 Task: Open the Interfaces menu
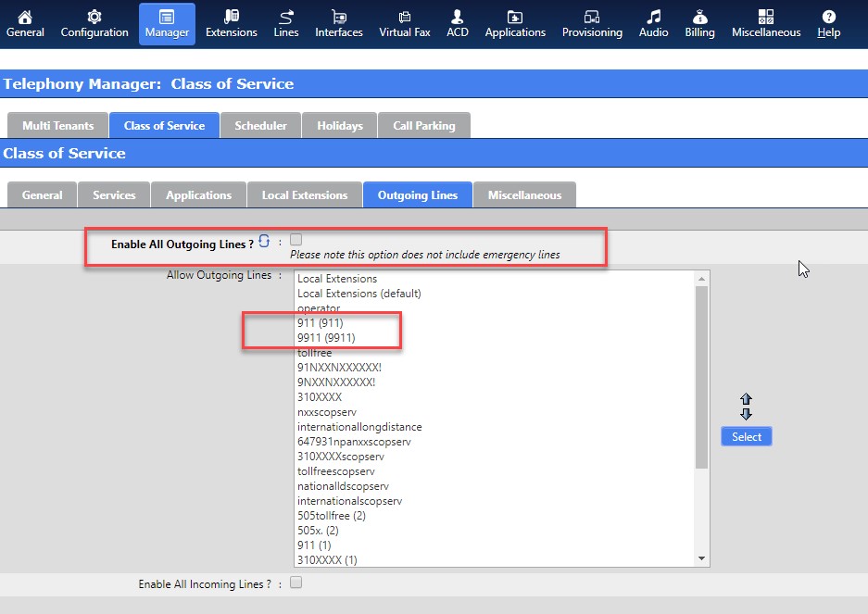pyautogui.click(x=339, y=24)
